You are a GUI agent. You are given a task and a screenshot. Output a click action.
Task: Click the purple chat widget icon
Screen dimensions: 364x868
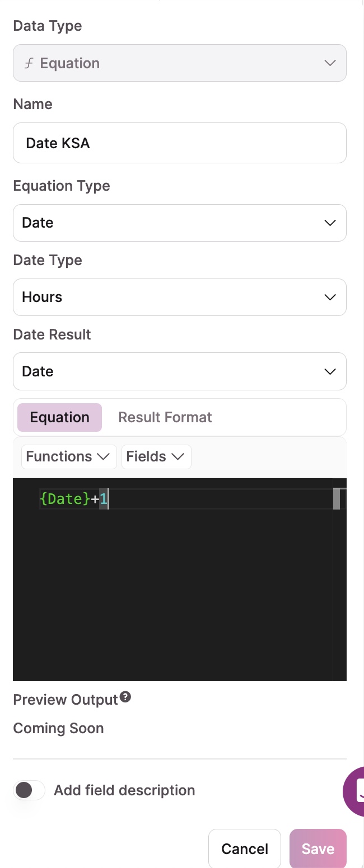coord(355,791)
